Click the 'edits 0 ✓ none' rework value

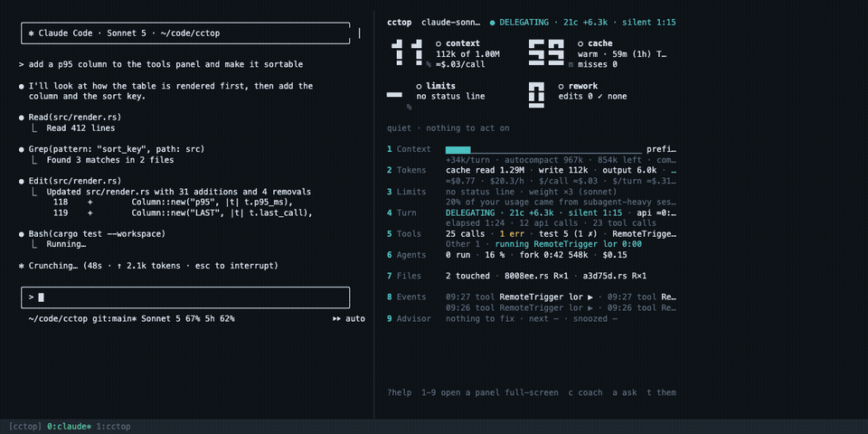coord(592,97)
